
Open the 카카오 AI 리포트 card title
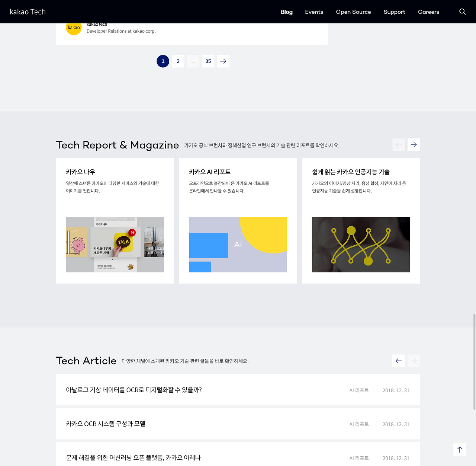click(x=210, y=172)
